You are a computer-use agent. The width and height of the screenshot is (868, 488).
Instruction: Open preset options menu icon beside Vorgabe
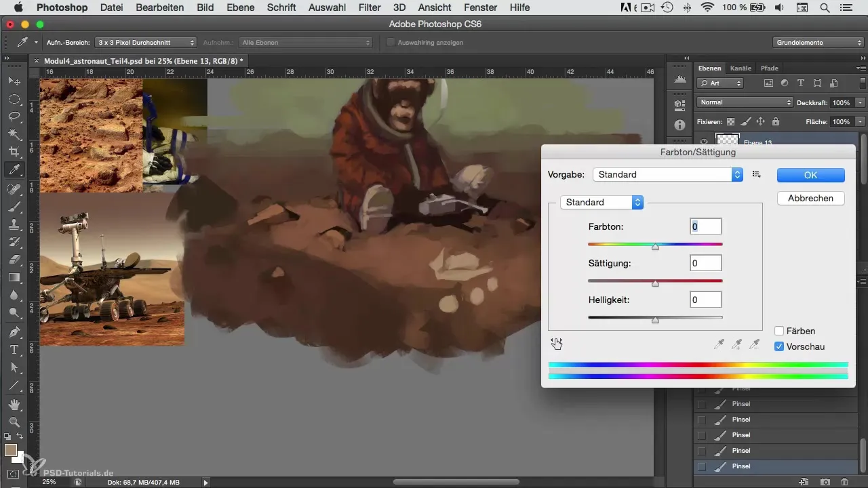[x=757, y=174]
